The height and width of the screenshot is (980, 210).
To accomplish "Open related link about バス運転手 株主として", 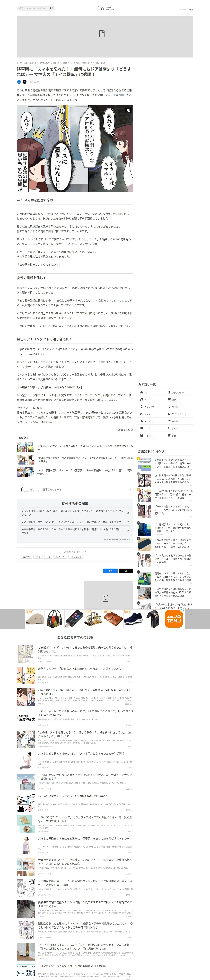I will 75,522.
